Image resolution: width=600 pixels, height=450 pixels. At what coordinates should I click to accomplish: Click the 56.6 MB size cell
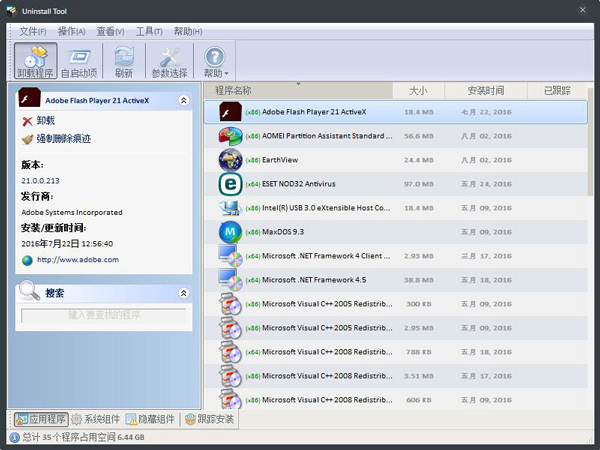419,136
